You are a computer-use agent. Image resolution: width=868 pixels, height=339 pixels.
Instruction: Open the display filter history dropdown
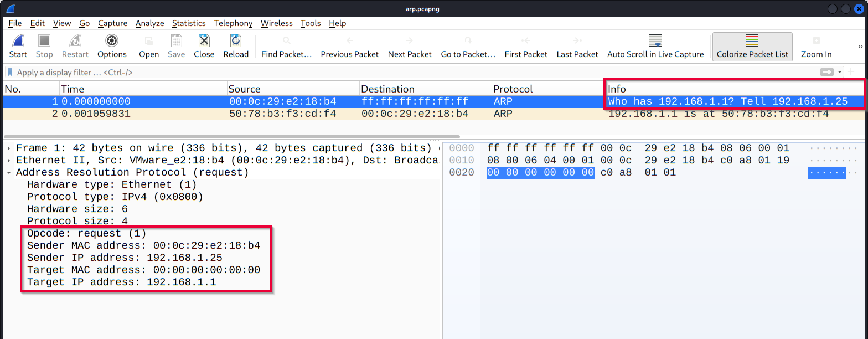840,72
